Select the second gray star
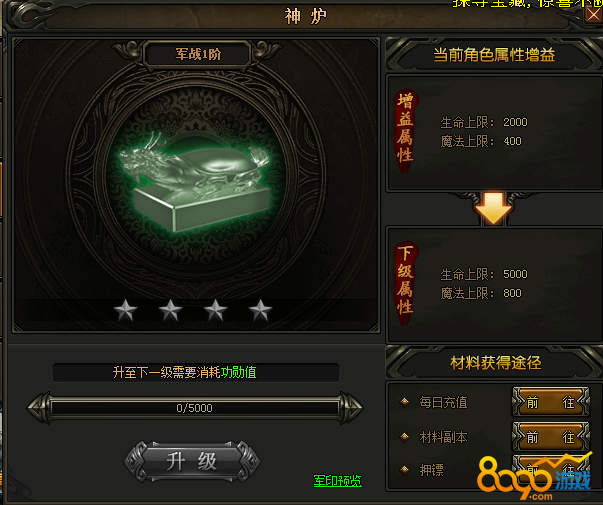 coord(170,310)
